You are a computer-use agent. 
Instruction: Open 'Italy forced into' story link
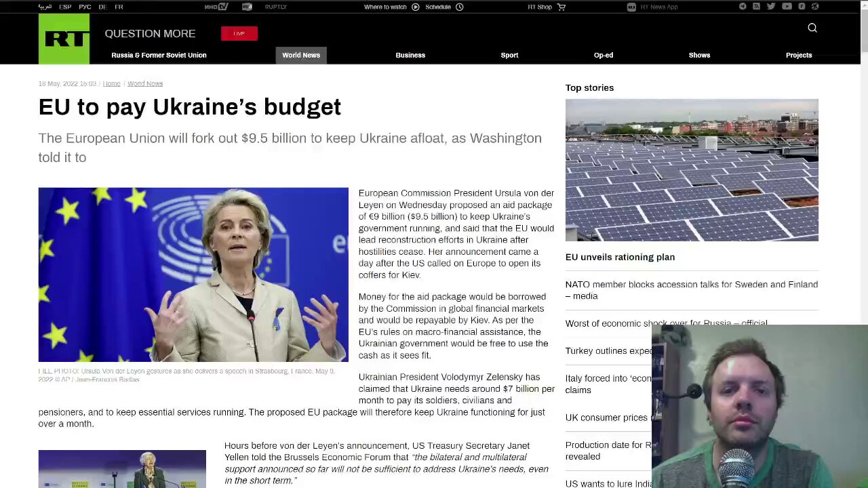pyautogui.click(x=608, y=384)
